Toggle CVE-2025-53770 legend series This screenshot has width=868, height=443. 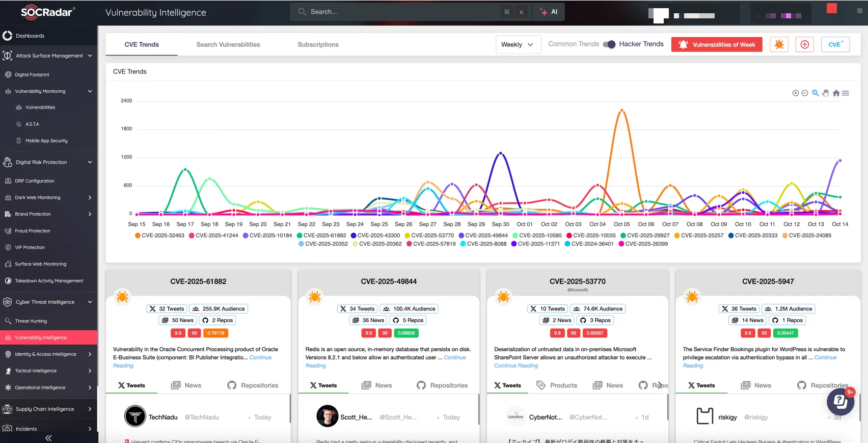point(429,236)
